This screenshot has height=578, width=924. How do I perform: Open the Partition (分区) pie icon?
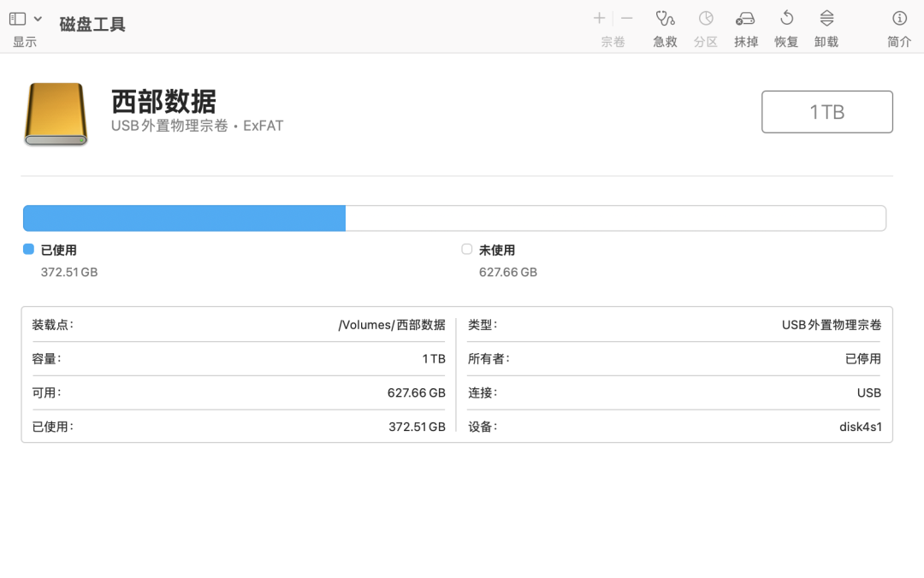click(706, 18)
